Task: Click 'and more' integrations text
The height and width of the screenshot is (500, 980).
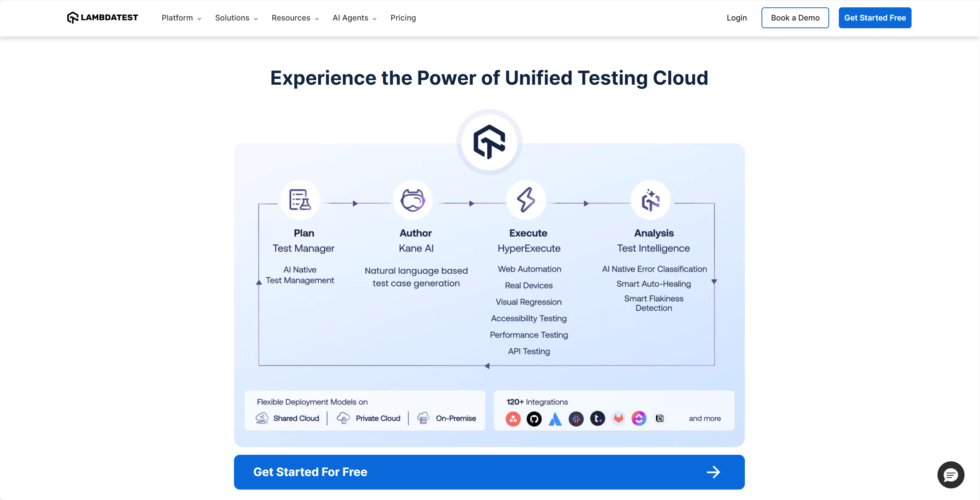Action: pos(705,418)
